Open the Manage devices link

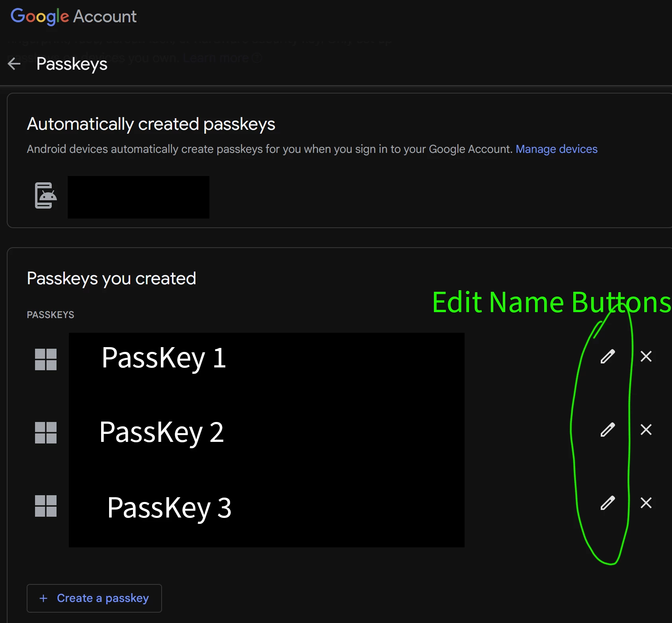(x=557, y=149)
